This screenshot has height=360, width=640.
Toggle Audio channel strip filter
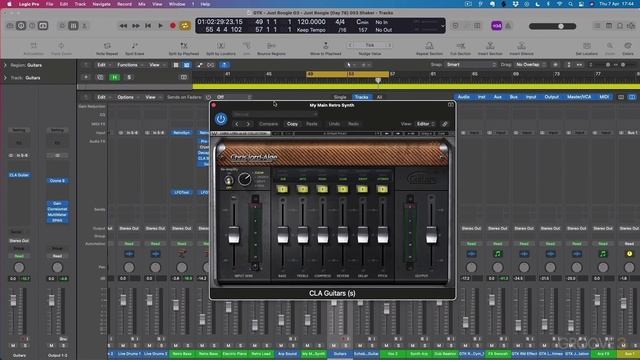coord(463,97)
